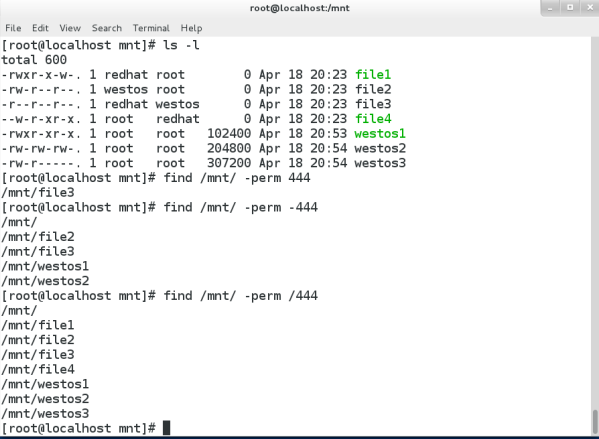Image resolution: width=599 pixels, height=439 pixels.
Task: Click owner 'westos' on file2 row
Action: [126, 89]
